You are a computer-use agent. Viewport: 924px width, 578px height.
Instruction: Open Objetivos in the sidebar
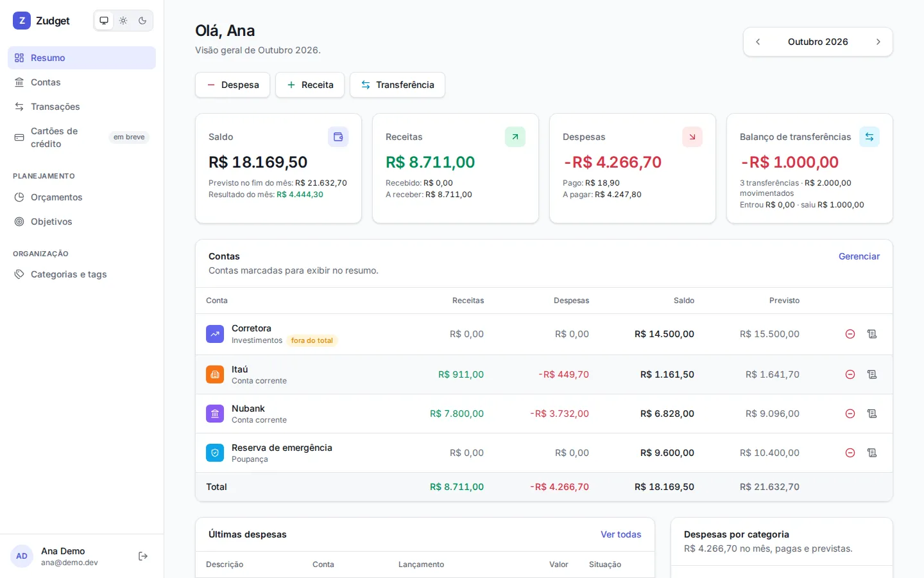coord(81,222)
